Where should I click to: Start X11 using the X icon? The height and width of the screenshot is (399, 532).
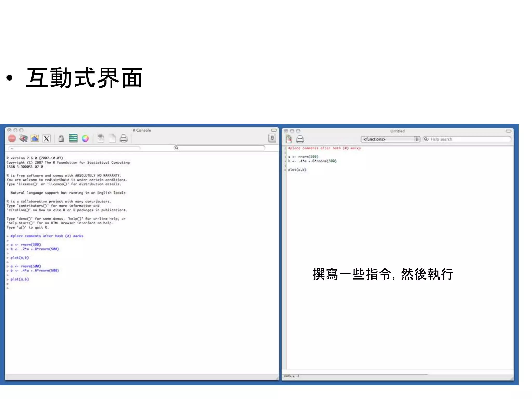pyautogui.click(x=46, y=138)
